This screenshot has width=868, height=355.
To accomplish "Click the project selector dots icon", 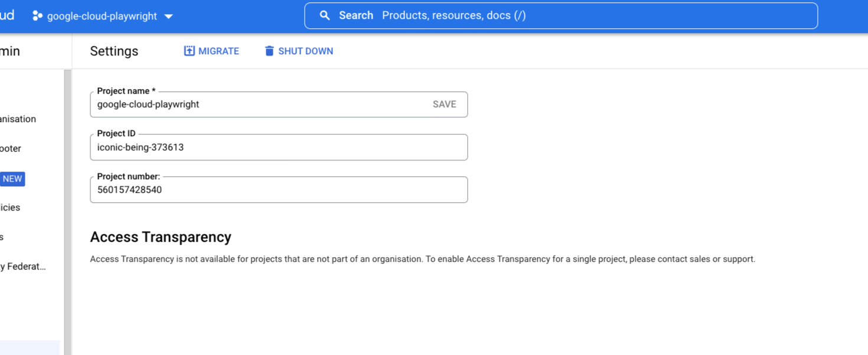I will point(37,16).
